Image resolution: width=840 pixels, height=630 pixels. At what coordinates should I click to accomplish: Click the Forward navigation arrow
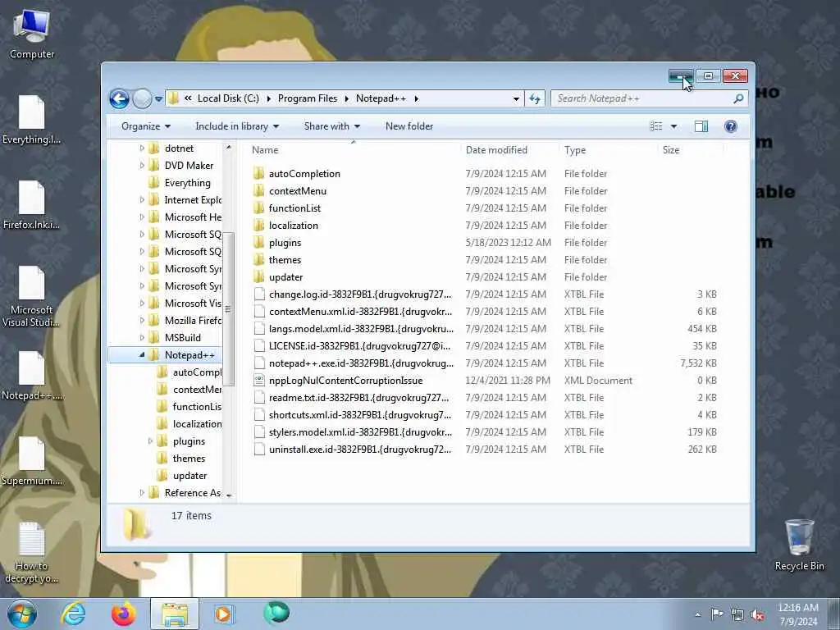pos(142,98)
